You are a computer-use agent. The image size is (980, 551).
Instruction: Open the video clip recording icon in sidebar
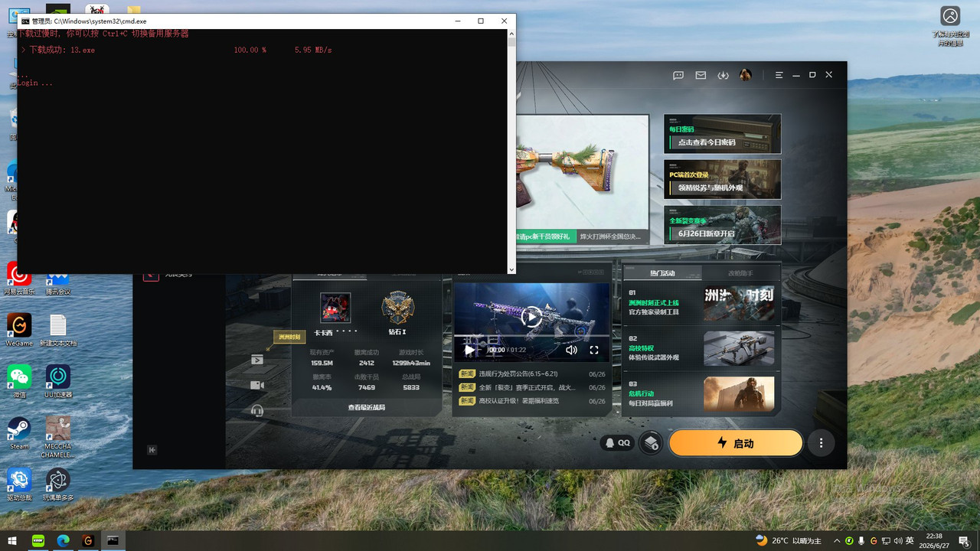(257, 360)
